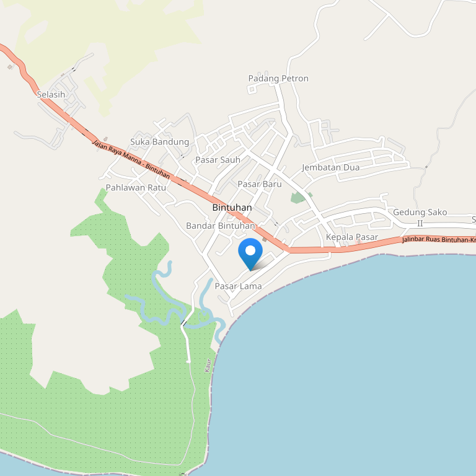The width and height of the screenshot is (476, 476).
Task: Click the Suka Bandung label
Action: [160, 142]
